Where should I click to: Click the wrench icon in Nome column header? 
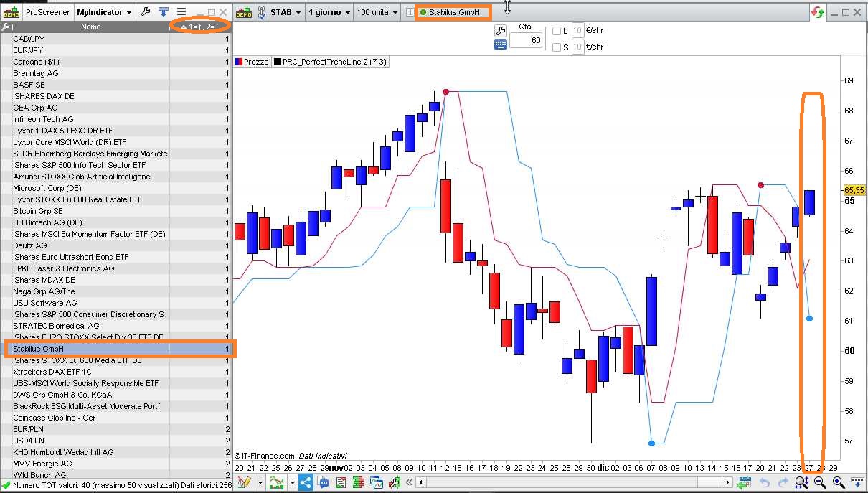[6, 27]
